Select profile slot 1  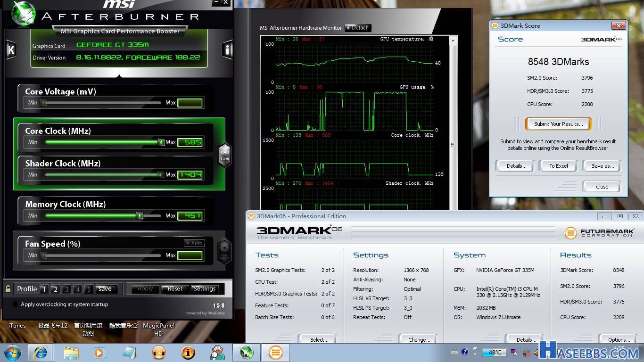coord(44,289)
